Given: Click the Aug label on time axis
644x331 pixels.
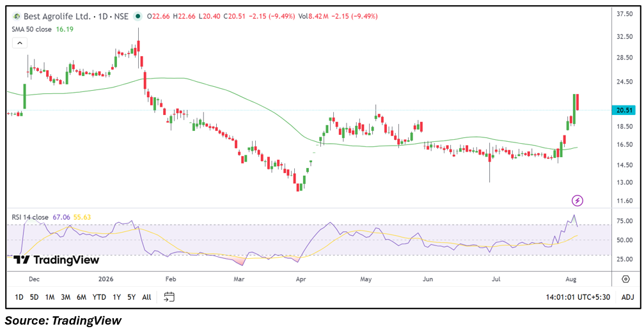Looking at the screenshot, I should coord(571,279).
